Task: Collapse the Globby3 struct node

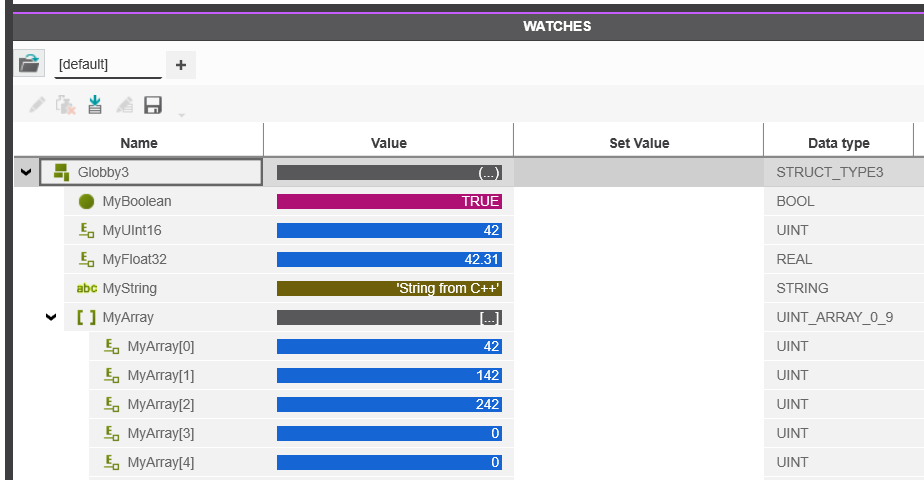Action: (x=26, y=173)
